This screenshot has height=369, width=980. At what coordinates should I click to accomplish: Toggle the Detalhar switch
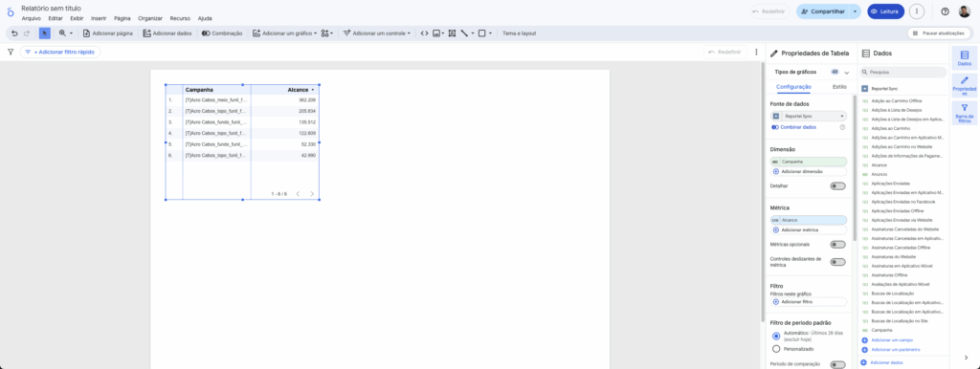837,186
